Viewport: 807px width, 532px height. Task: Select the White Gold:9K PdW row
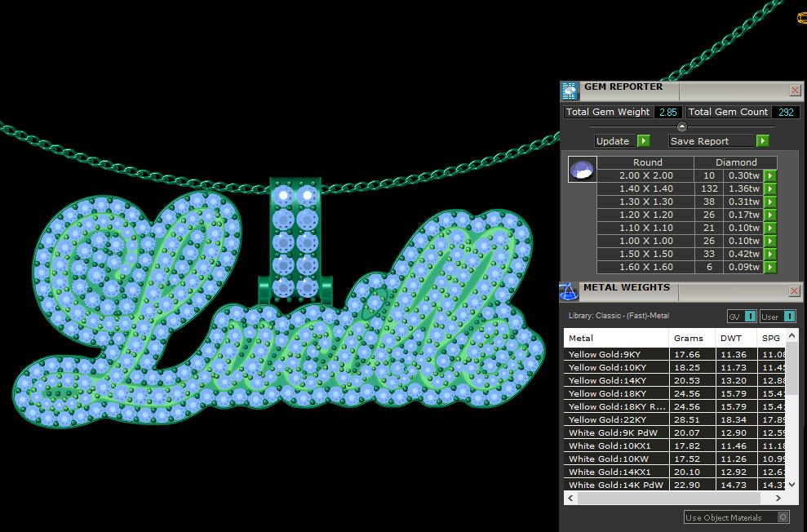tap(675, 432)
